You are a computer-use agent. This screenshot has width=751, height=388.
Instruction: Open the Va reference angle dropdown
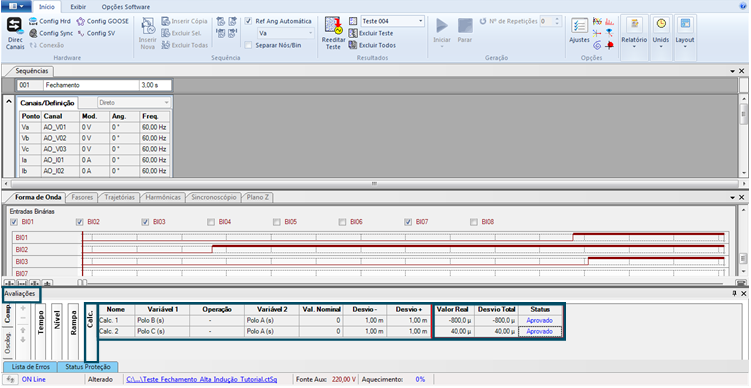(310, 34)
